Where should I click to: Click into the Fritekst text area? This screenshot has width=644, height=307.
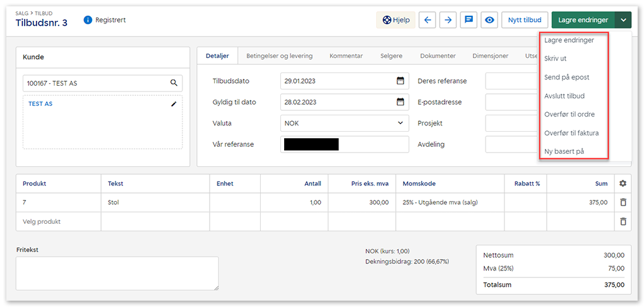117,273
